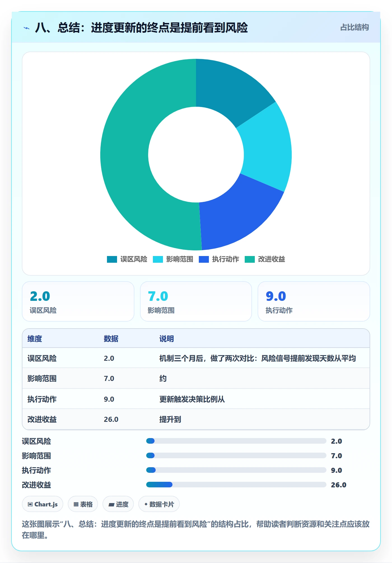
Task: Click the 说明 column header
Action: (x=167, y=339)
